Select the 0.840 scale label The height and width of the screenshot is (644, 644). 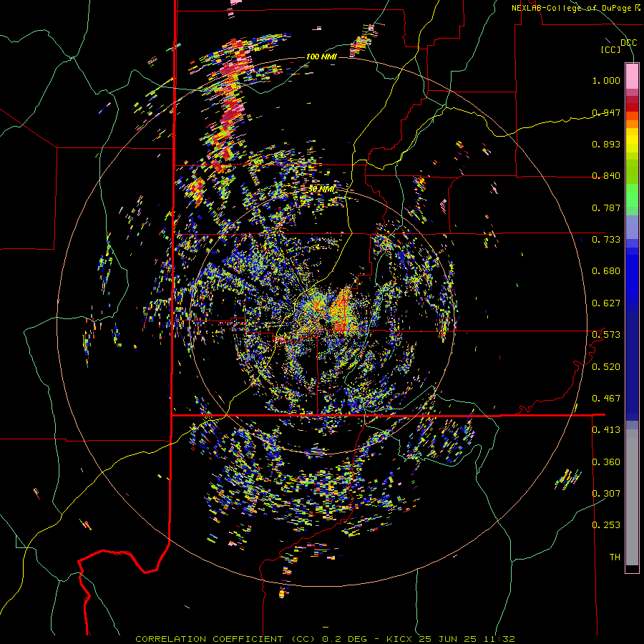click(x=606, y=176)
